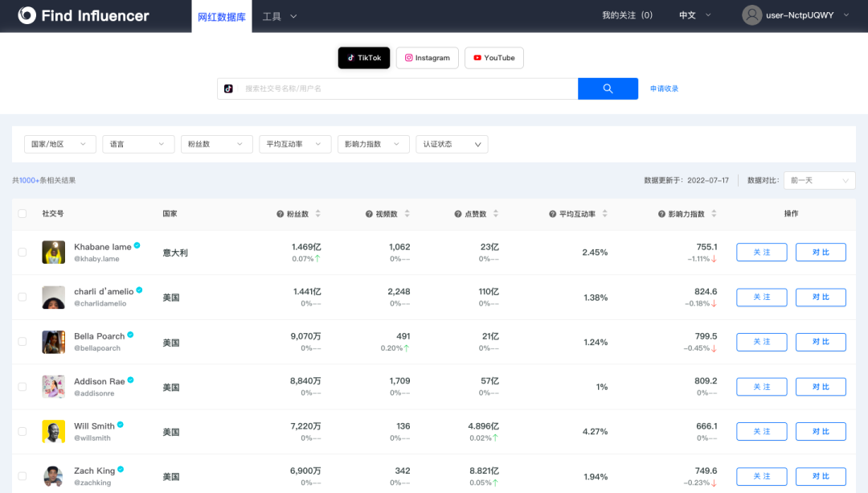Click the 搜索社交号名称 search input field
The width and height of the screenshot is (868, 493).
click(407, 88)
